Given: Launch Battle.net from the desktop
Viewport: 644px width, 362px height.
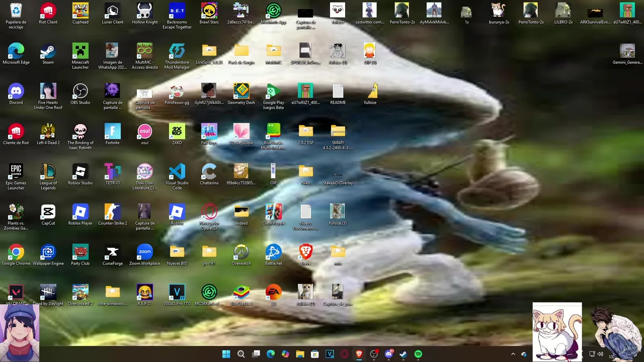Looking at the screenshot, I should 274,255.
